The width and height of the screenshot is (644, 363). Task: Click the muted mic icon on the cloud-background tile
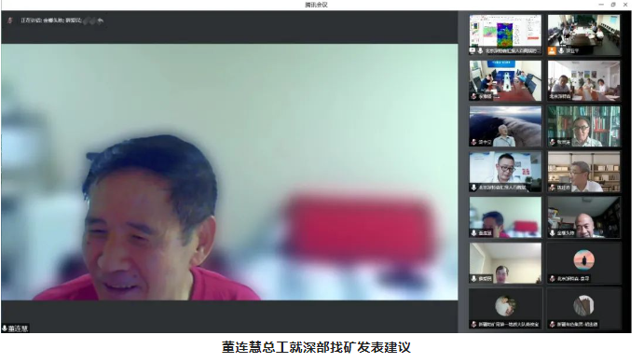point(474,142)
